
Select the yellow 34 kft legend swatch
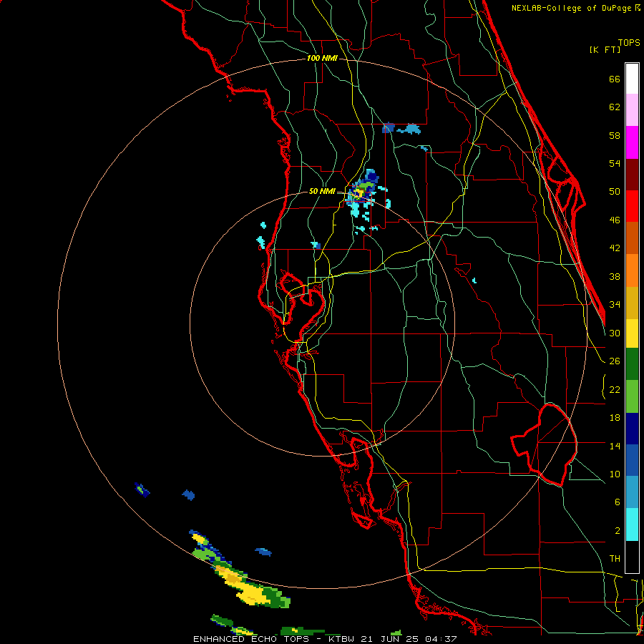(x=632, y=333)
